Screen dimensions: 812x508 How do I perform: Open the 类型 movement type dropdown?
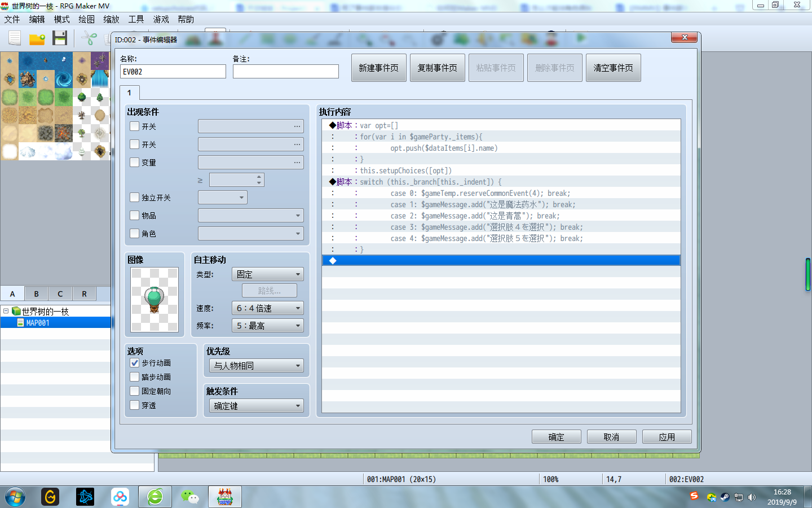(x=268, y=274)
